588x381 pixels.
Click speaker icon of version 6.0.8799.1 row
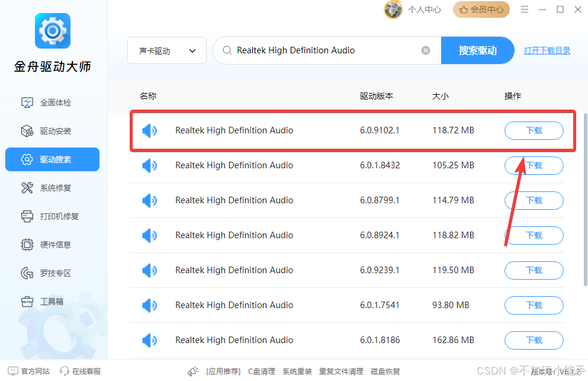point(149,200)
